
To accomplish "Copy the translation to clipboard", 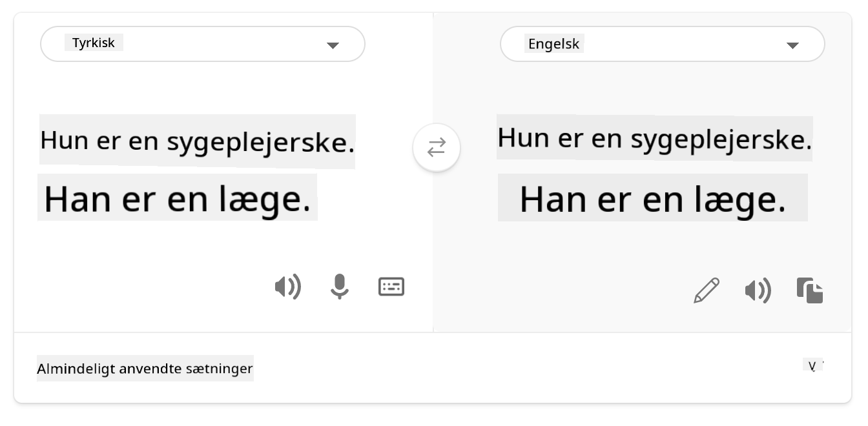I will (x=810, y=290).
